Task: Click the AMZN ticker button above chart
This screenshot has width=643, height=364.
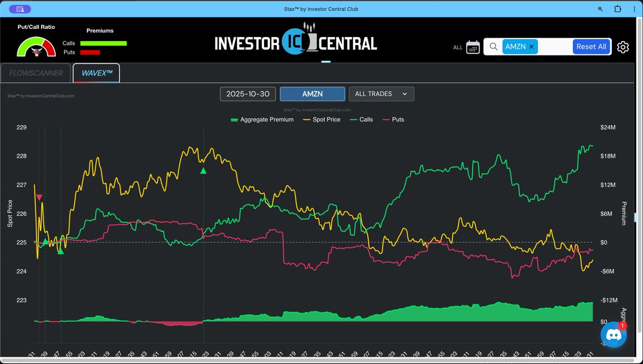Action: (x=312, y=94)
